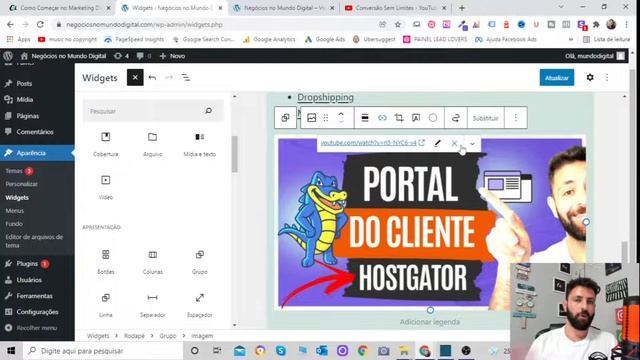Click the image bottom resize handle
Screen dimensions: 640x360
430,310
